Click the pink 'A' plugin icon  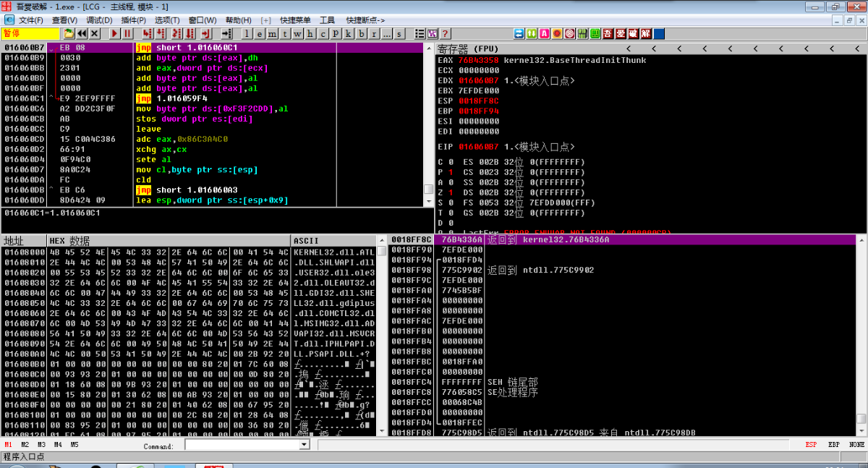544,33
